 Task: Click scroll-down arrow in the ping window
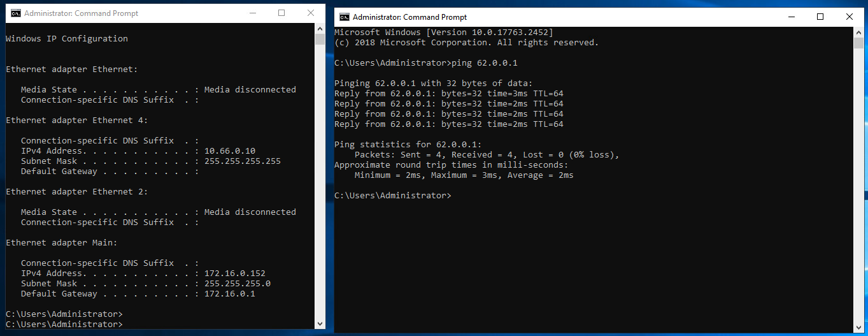pyautogui.click(x=859, y=326)
